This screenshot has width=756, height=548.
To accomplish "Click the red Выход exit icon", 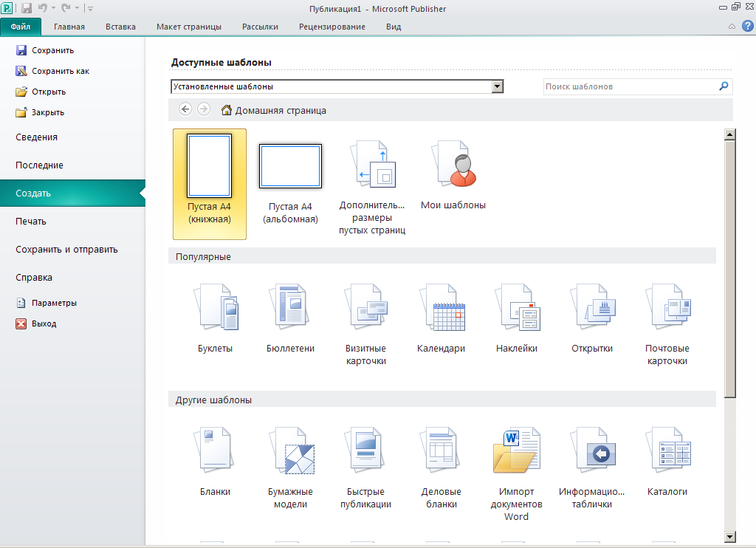I will point(21,323).
